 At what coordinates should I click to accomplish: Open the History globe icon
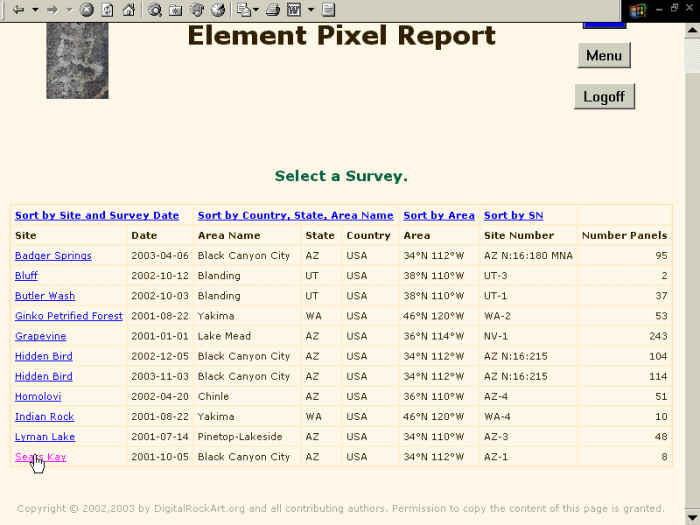point(217,10)
